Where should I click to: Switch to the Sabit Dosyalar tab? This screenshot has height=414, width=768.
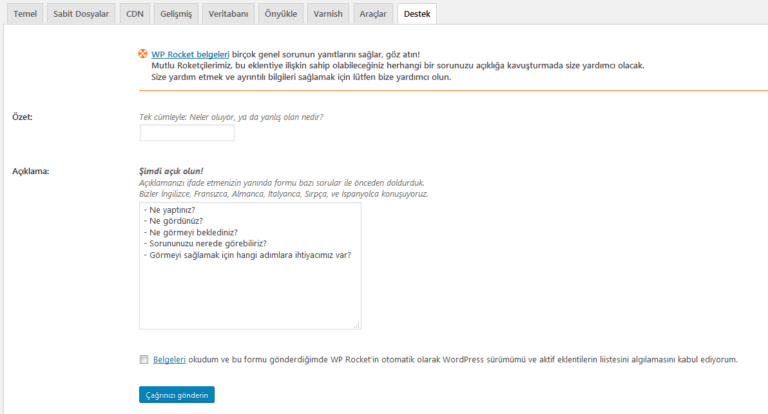[x=81, y=14]
